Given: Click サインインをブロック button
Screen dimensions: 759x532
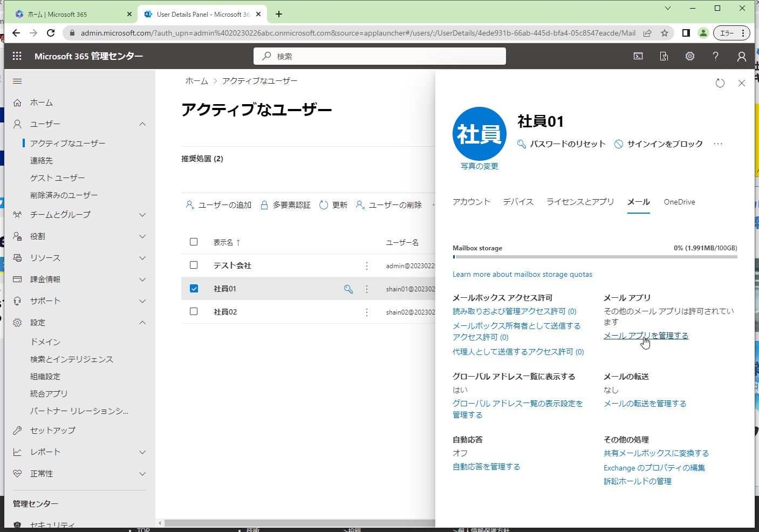Looking at the screenshot, I should [659, 144].
